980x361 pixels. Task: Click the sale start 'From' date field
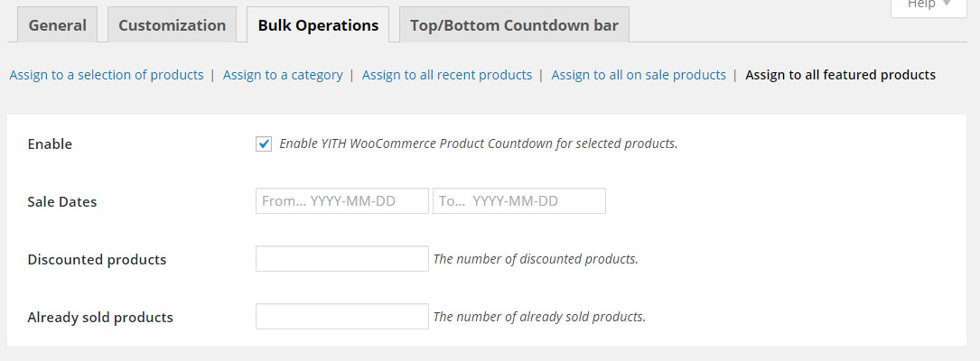[x=341, y=201]
